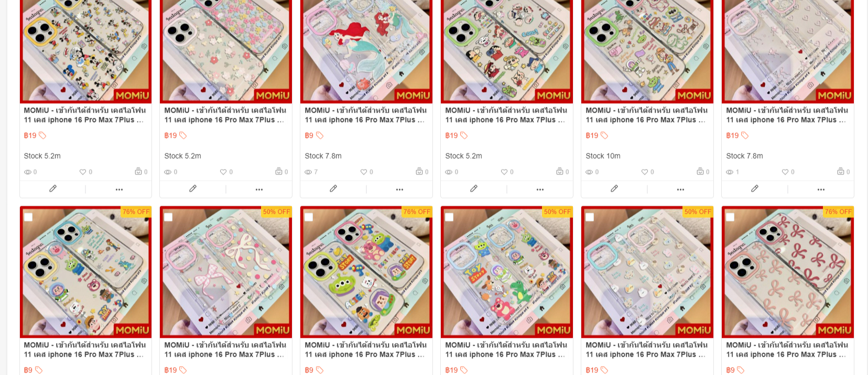
Task: Open more options under pastel flowers case
Action: (x=259, y=189)
